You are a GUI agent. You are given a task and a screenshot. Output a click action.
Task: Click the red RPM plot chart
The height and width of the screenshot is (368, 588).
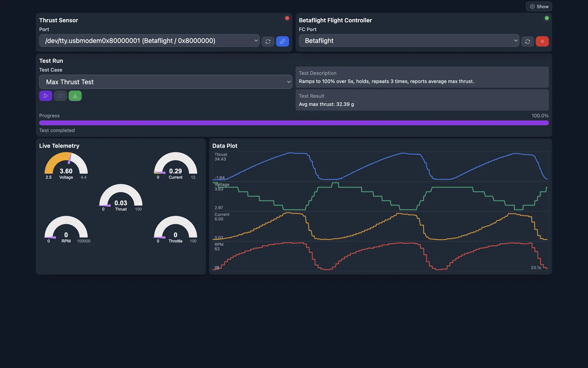coord(380,256)
